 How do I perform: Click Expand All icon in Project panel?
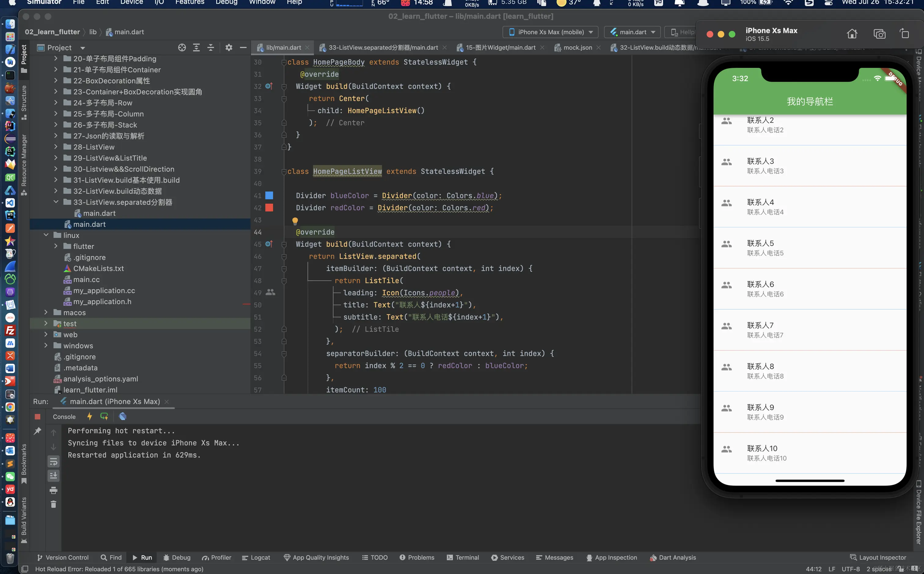click(196, 47)
